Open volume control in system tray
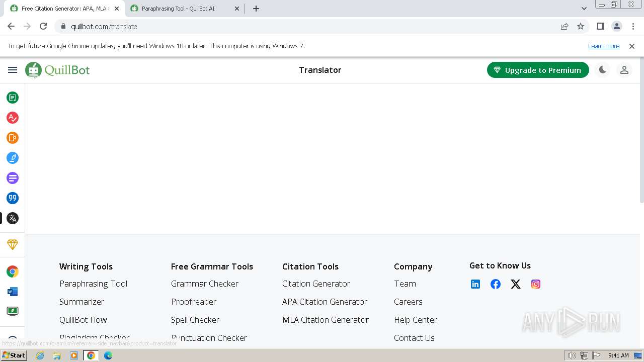 coord(572,355)
